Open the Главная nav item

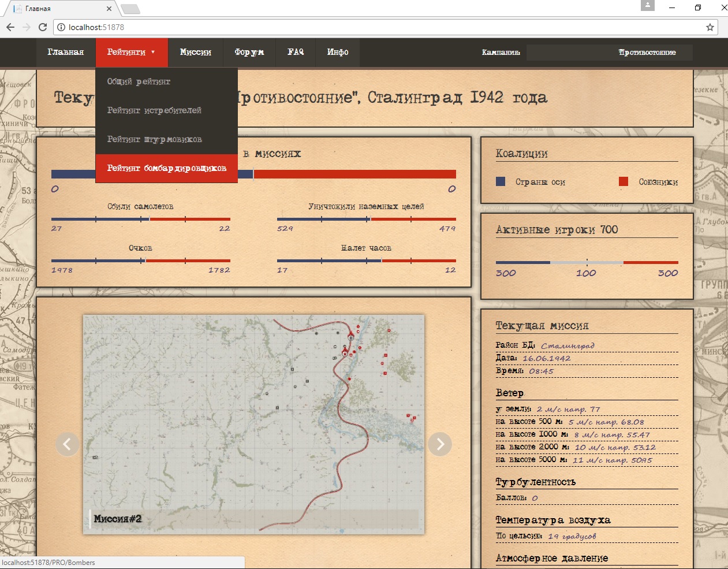[x=66, y=53]
